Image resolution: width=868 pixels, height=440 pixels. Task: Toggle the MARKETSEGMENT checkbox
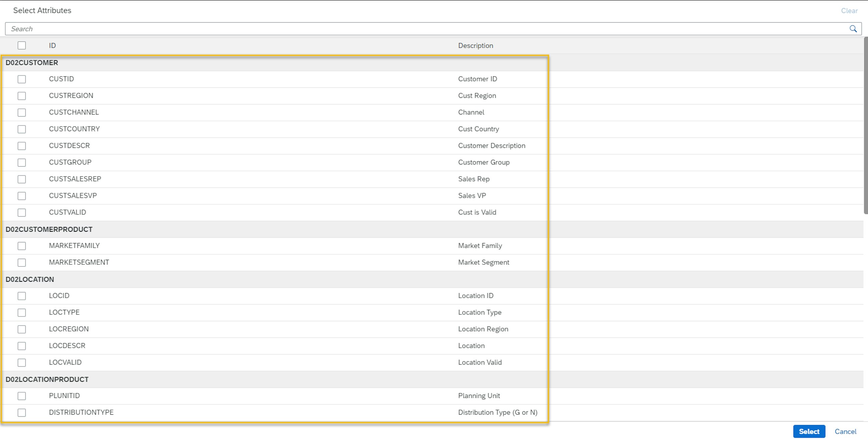tap(22, 262)
